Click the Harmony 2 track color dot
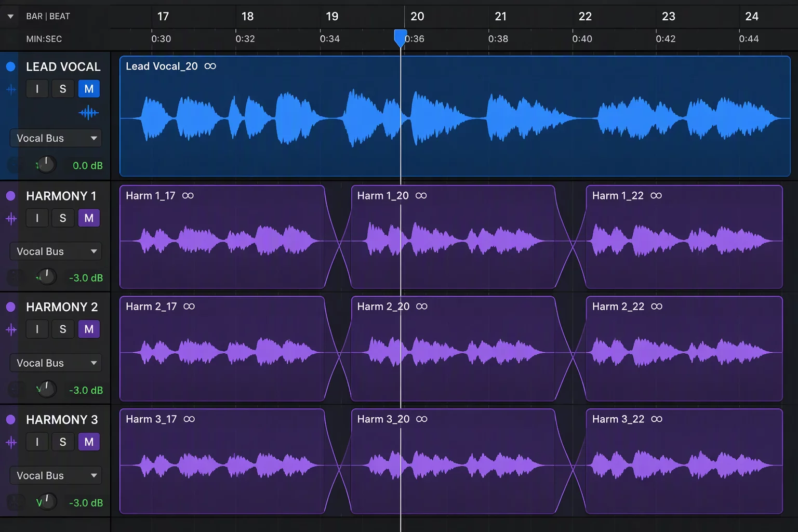The width and height of the screenshot is (798, 532). [10, 307]
